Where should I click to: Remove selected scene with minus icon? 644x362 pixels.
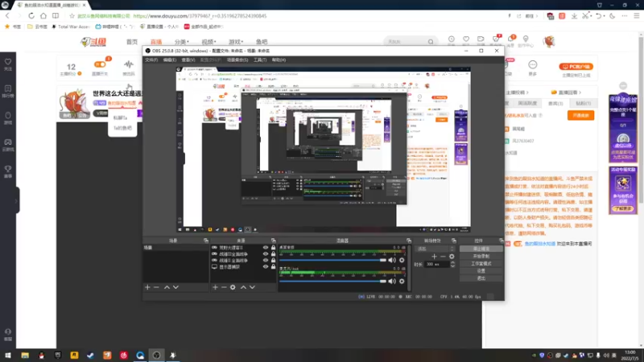156,287
